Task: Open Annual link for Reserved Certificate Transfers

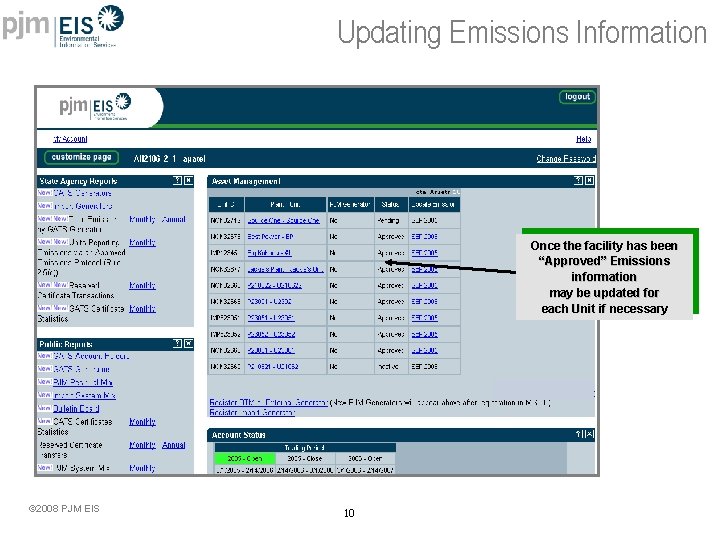Action: pos(174,445)
